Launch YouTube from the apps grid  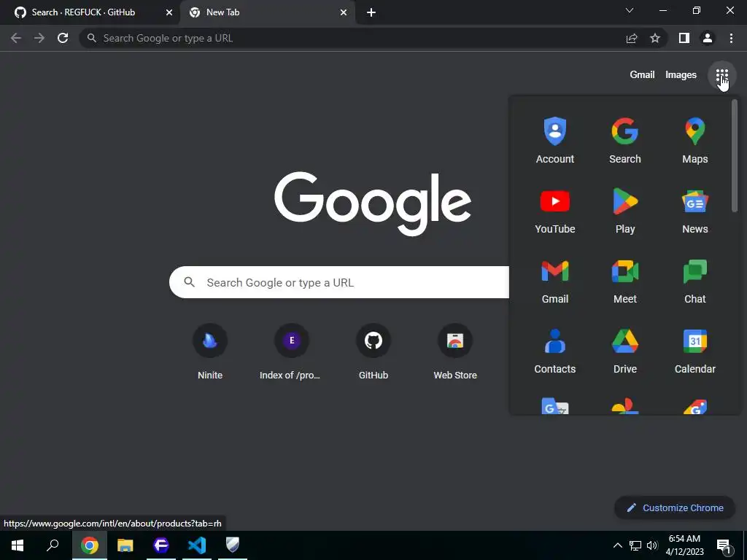[555, 211]
